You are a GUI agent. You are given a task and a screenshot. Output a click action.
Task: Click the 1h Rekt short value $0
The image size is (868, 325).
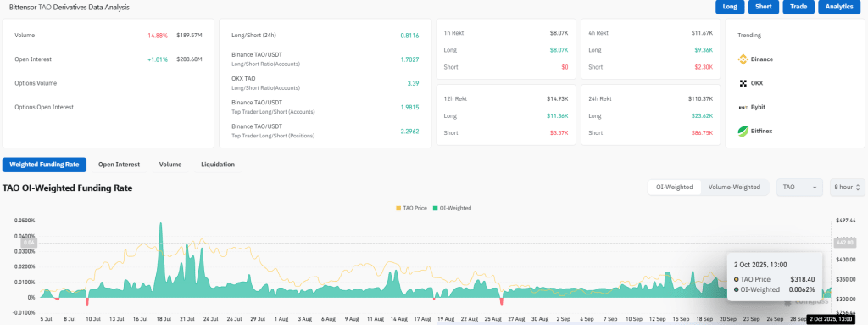(x=565, y=66)
